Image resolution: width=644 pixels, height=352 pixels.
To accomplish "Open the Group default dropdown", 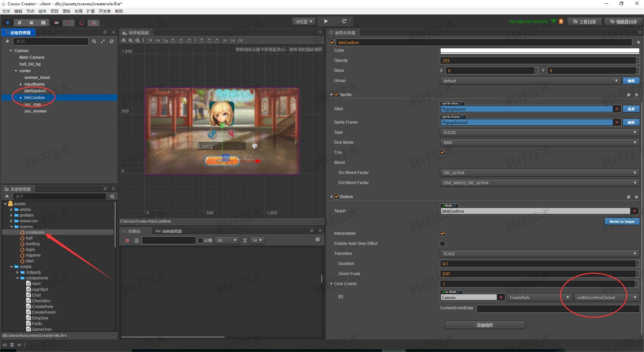I will (530, 81).
